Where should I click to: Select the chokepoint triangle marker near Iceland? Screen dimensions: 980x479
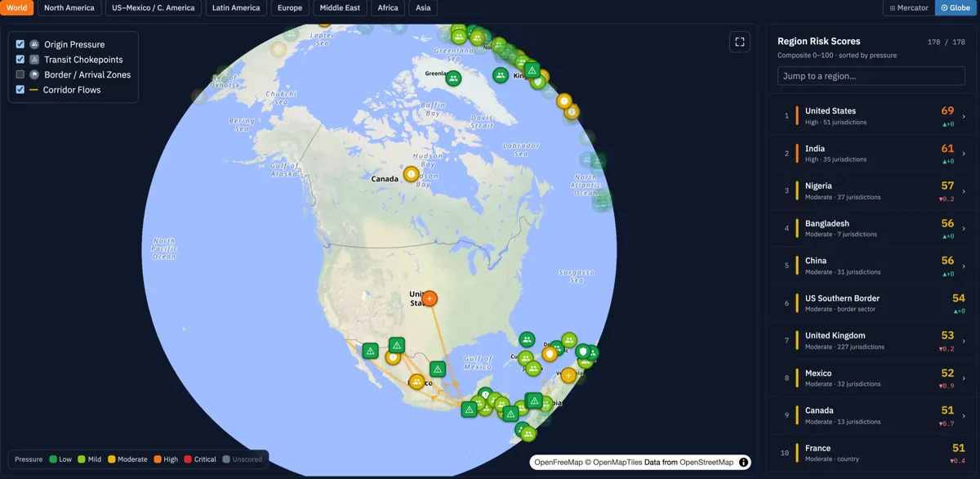click(x=532, y=70)
